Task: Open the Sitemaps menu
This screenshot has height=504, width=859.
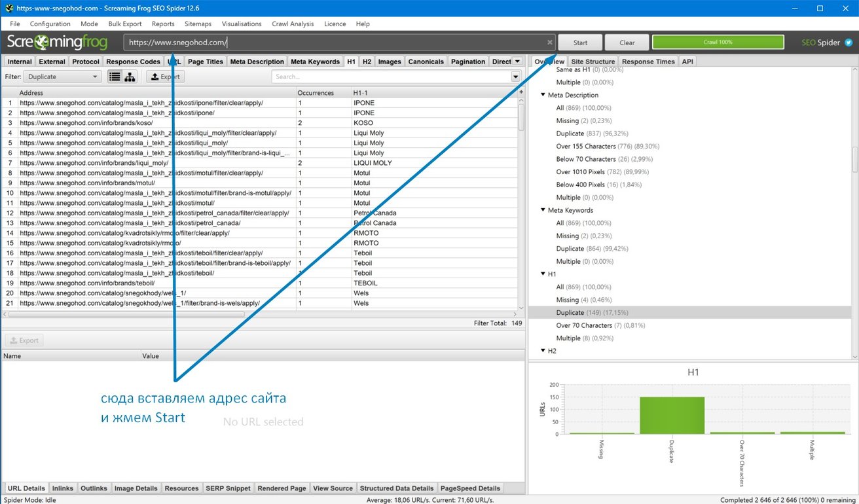Action: (198, 24)
